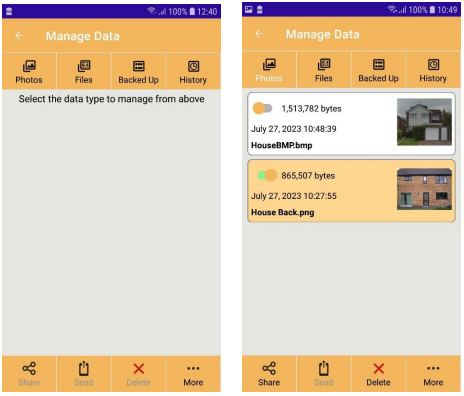The image size is (464, 396).
Task: Toggle selection switch for House Back.png
Action: (x=267, y=175)
